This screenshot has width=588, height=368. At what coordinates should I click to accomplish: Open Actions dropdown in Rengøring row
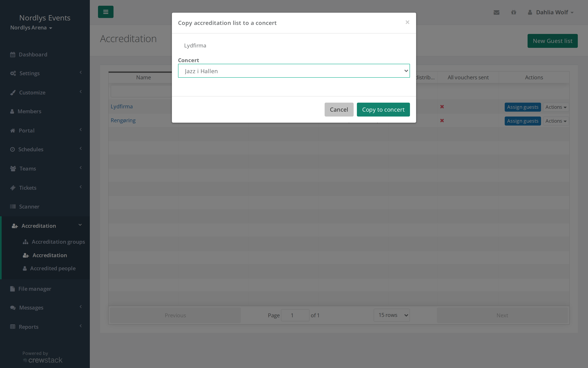pyautogui.click(x=556, y=121)
